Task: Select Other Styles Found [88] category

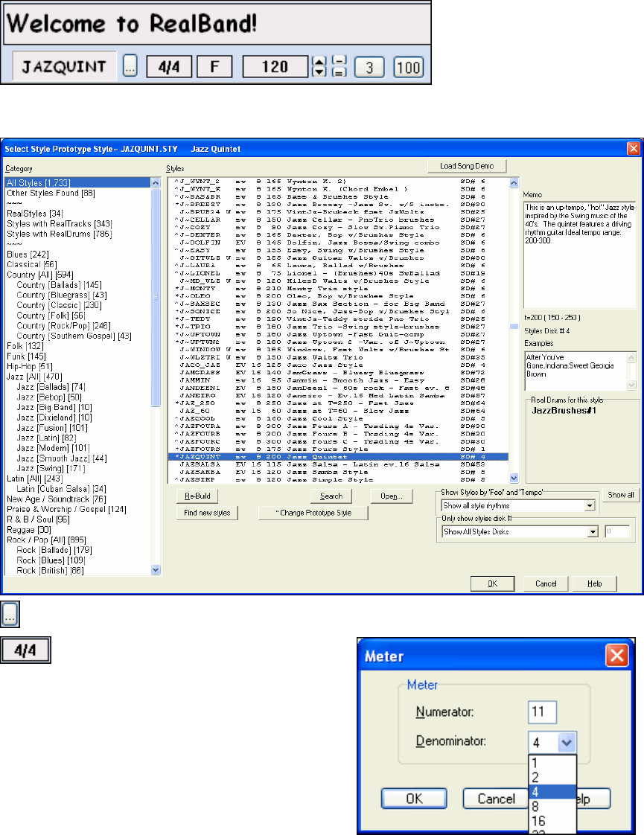Action: [51, 193]
